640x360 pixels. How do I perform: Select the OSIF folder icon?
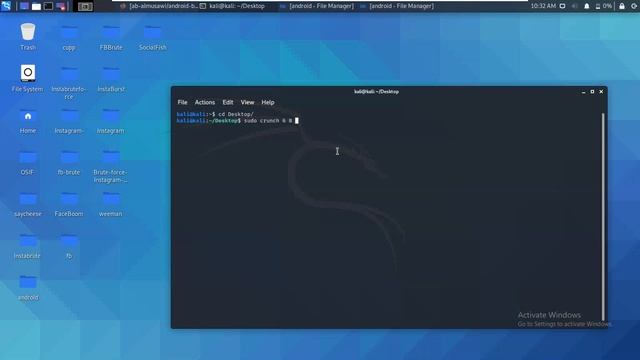(27, 162)
